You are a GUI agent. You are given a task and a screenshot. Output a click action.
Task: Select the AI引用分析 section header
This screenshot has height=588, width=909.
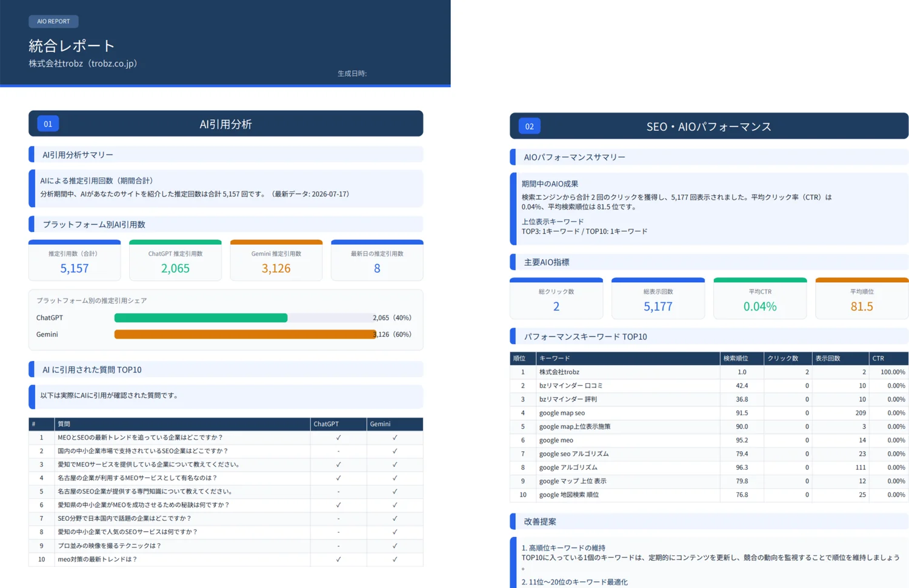pos(225,124)
